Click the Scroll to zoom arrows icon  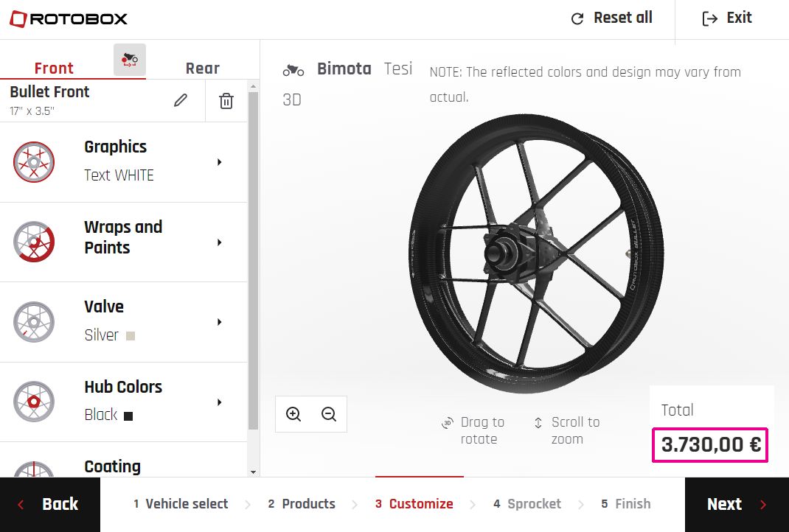[x=538, y=423]
